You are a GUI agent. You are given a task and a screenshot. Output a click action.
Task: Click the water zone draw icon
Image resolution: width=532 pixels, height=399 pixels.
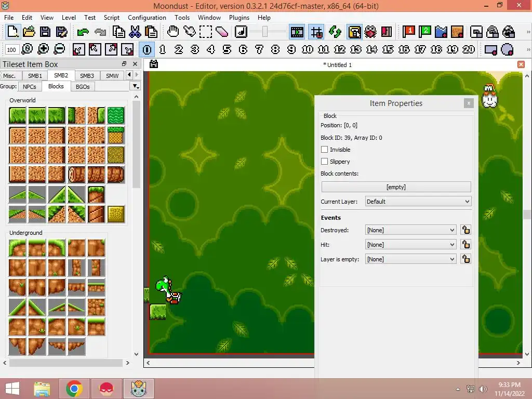[x=441, y=32]
